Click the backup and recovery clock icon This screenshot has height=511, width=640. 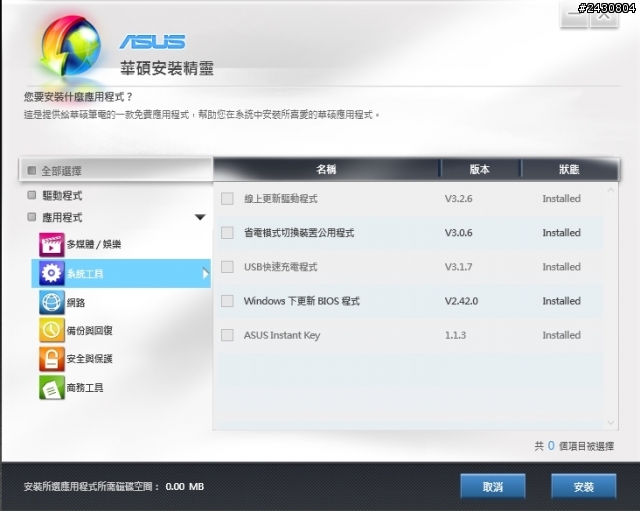(51, 330)
